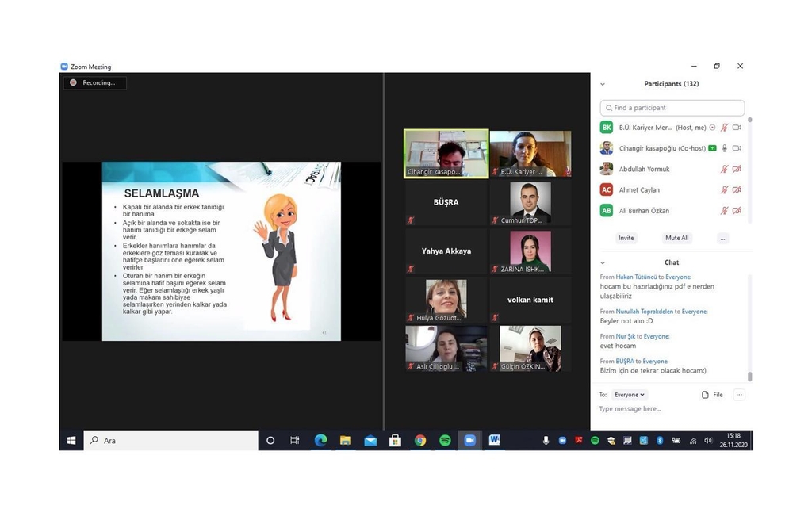The height and width of the screenshot is (509, 812).
Task: Open Spotify from the taskbar
Action: (x=445, y=440)
